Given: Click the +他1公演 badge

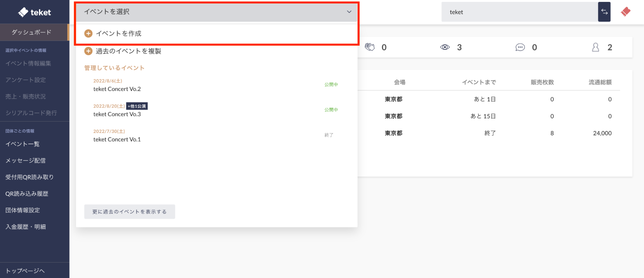Looking at the screenshot, I should (137, 106).
